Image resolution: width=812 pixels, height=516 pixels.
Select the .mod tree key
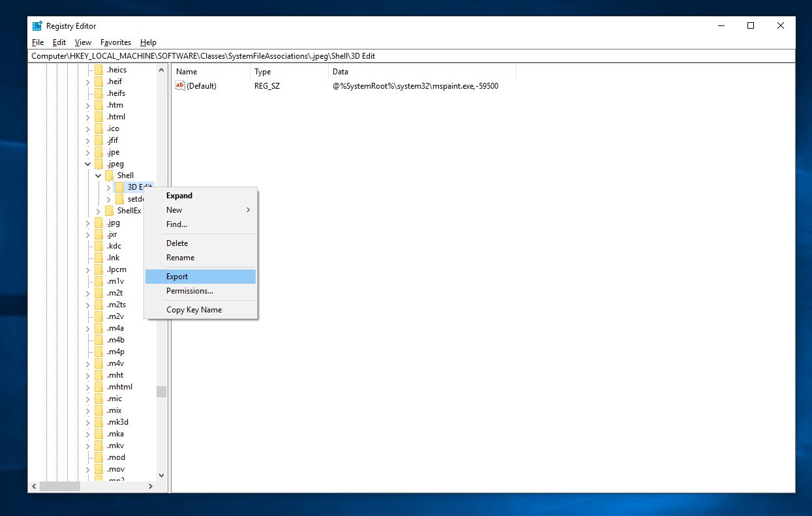(116, 457)
